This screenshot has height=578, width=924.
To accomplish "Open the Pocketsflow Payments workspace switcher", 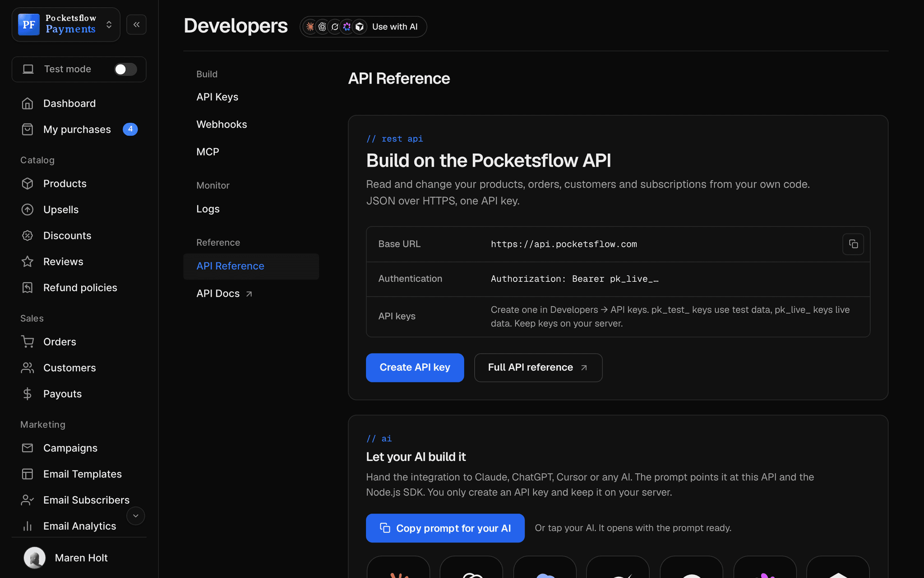I will click(66, 24).
